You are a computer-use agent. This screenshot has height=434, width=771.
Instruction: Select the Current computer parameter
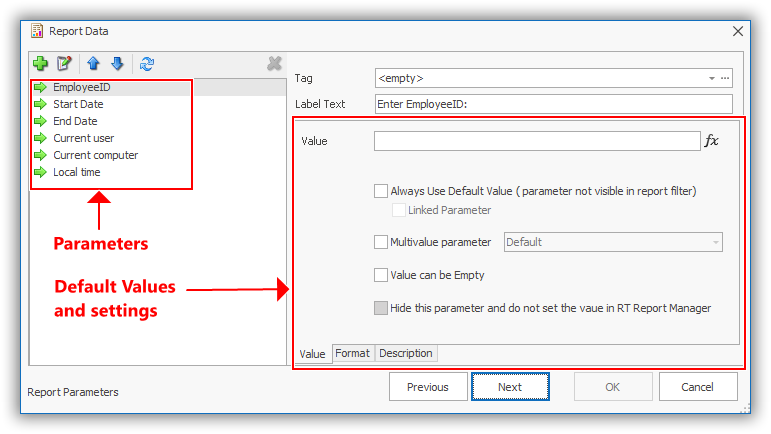click(95, 155)
